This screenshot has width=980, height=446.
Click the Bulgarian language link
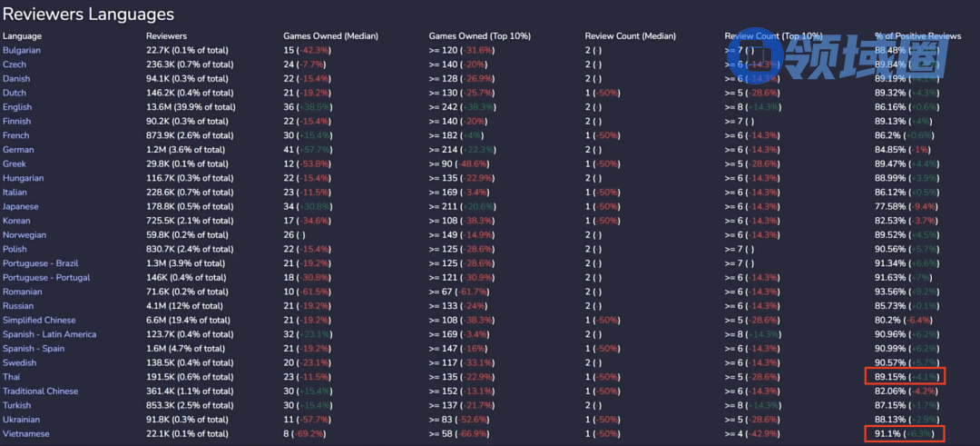click(x=22, y=50)
